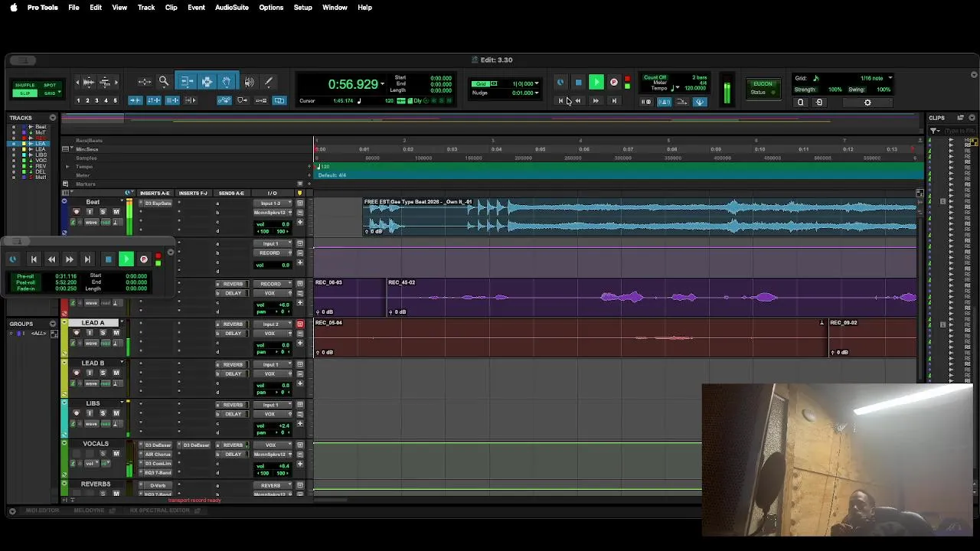980x551 pixels.
Task: Click the main toolbar Record enable button
Action: coord(613,82)
